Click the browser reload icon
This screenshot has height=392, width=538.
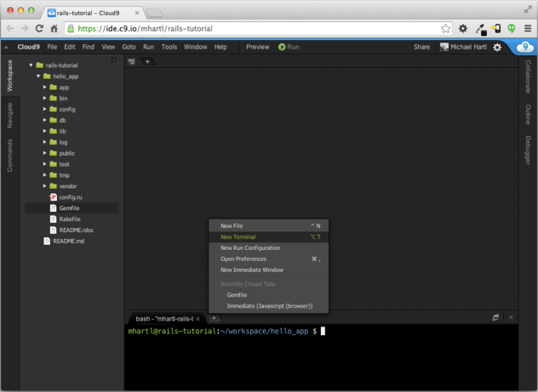click(39, 29)
